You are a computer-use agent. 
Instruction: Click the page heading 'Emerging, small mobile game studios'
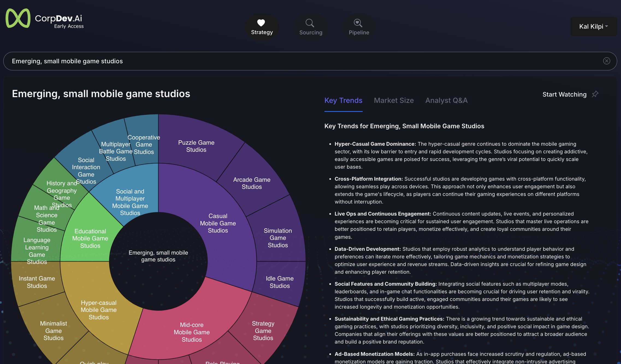[x=101, y=94]
